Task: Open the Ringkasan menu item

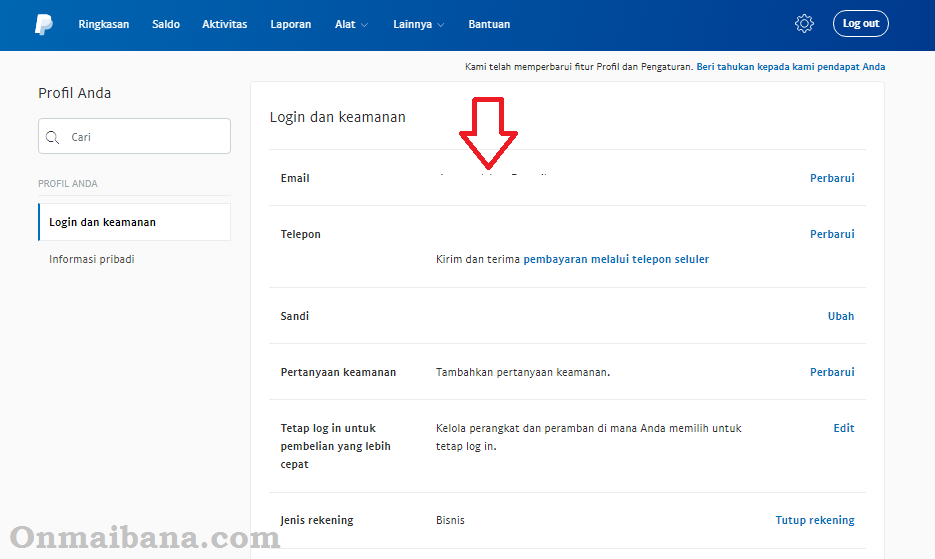Action: 104,24
